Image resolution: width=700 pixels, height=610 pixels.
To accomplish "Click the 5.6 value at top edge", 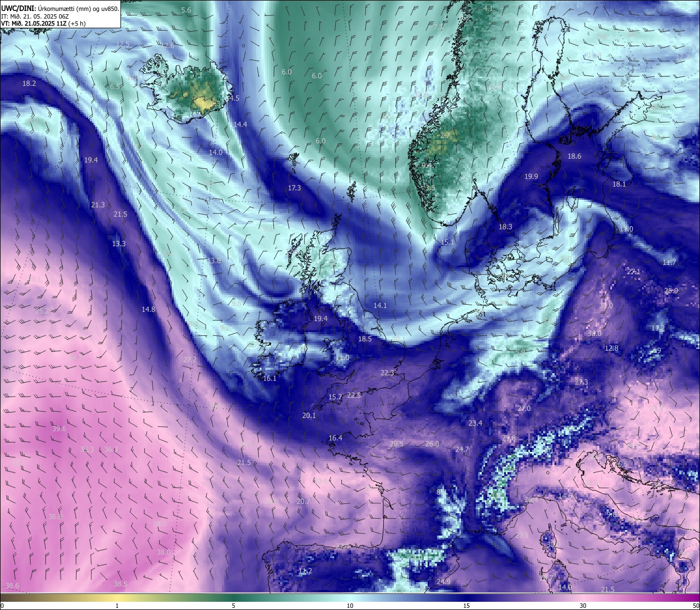I will click(186, 10).
